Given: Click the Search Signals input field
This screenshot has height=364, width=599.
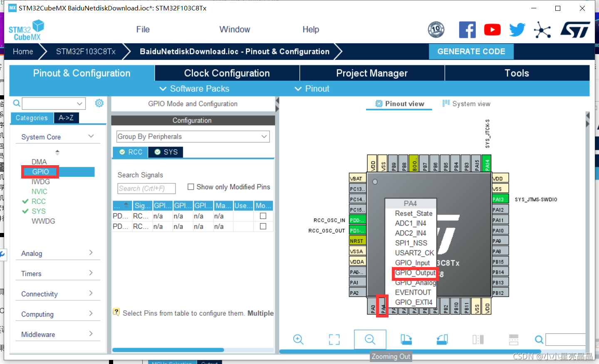Looking at the screenshot, I should 146,188.
